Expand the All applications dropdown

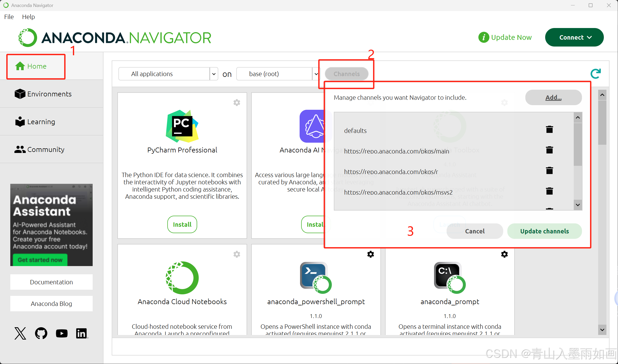[x=214, y=74]
